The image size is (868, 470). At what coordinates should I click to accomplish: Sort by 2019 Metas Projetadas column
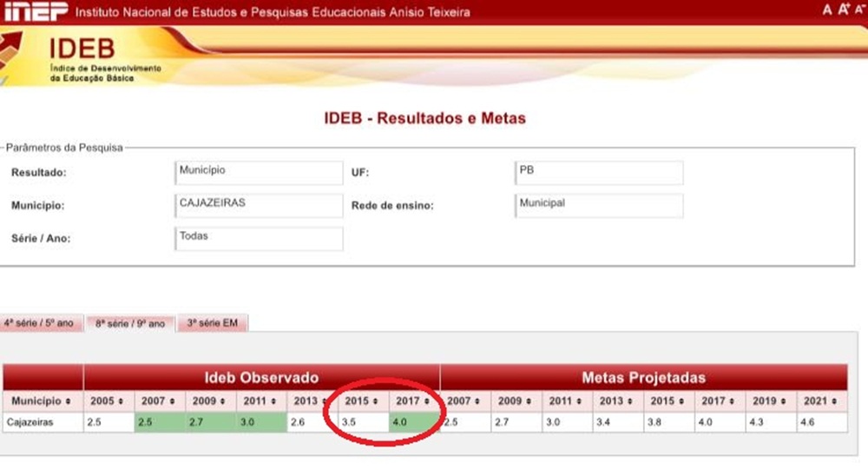tap(771, 401)
